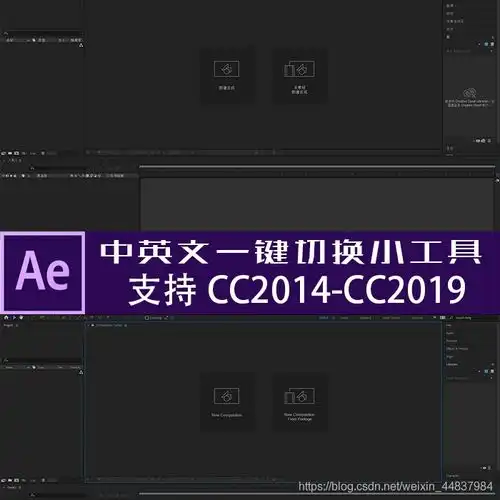Switch to the Small Screen workspace tab
Image resolution: width=500 pixels, height=500 pixels.
pyautogui.click(x=391, y=318)
